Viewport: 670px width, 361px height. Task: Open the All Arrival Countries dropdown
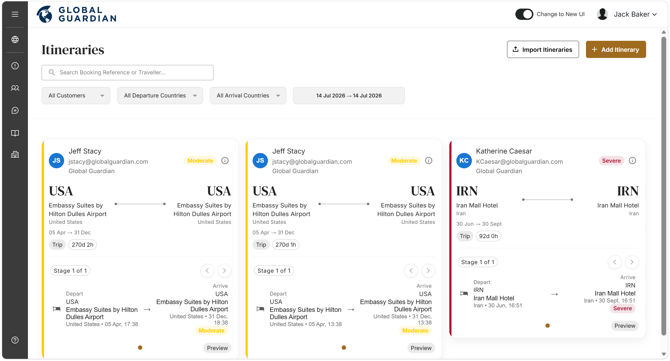[x=248, y=96]
